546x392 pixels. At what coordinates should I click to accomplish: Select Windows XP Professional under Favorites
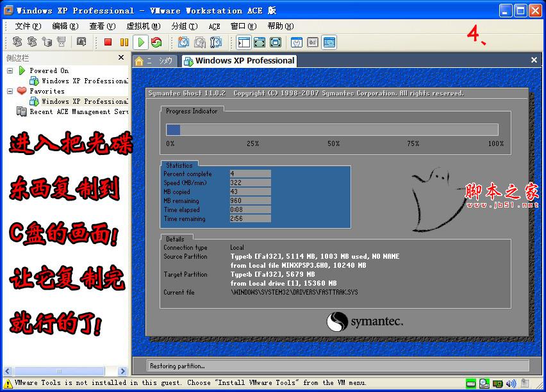(79, 101)
